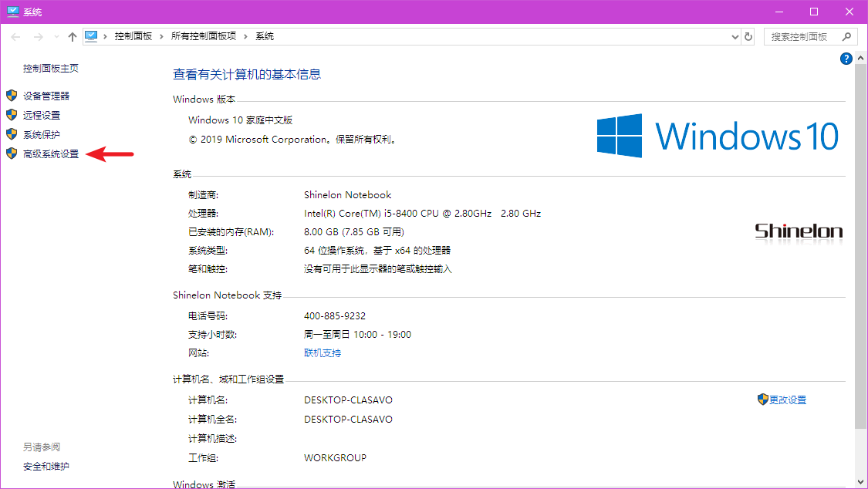Expand chevron after 所有控制面板项 breadcrumb
The image size is (868, 489).
245,36
